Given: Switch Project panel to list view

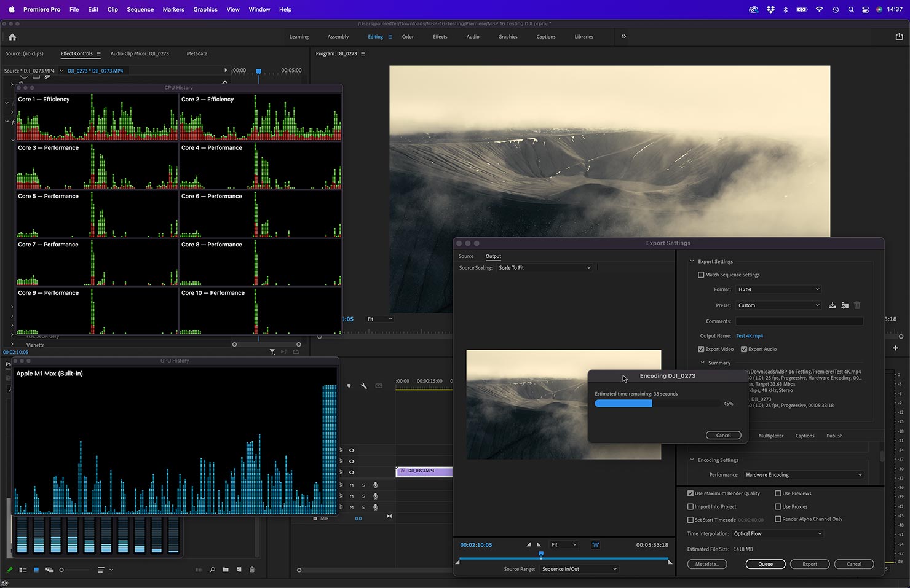Looking at the screenshot, I should [x=23, y=570].
